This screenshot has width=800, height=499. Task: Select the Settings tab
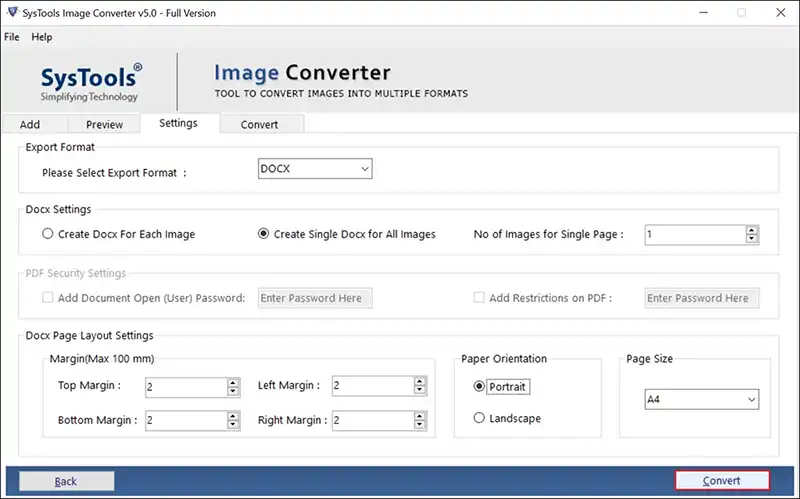pos(179,123)
